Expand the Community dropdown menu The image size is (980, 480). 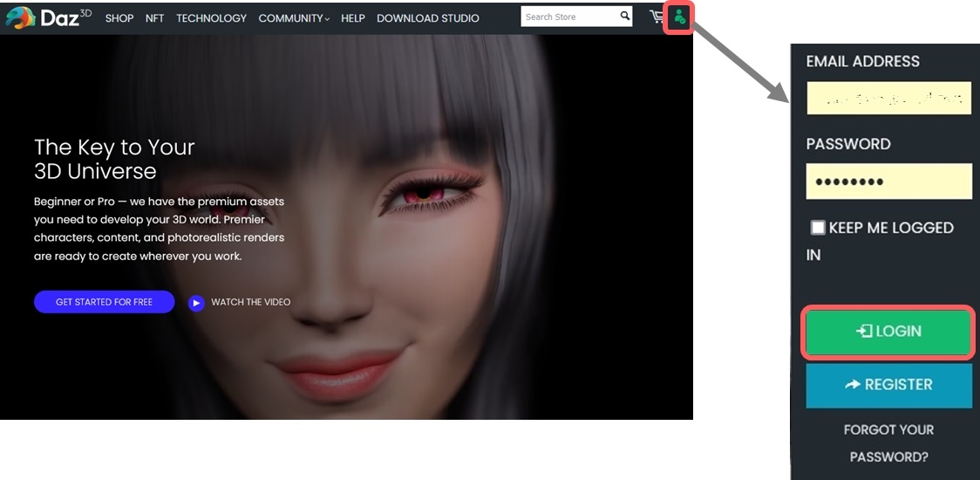tap(294, 18)
